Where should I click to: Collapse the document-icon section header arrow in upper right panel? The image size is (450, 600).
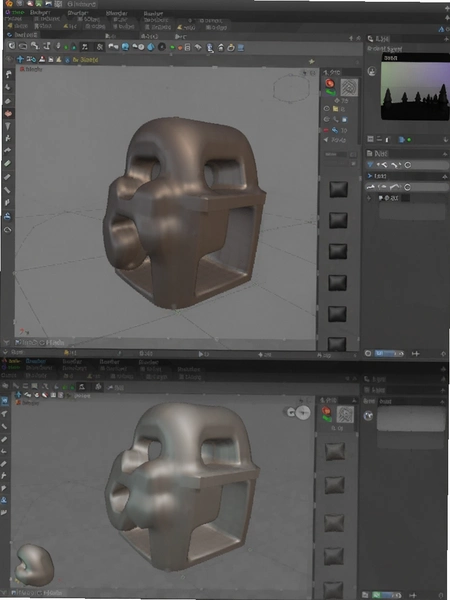point(445,154)
